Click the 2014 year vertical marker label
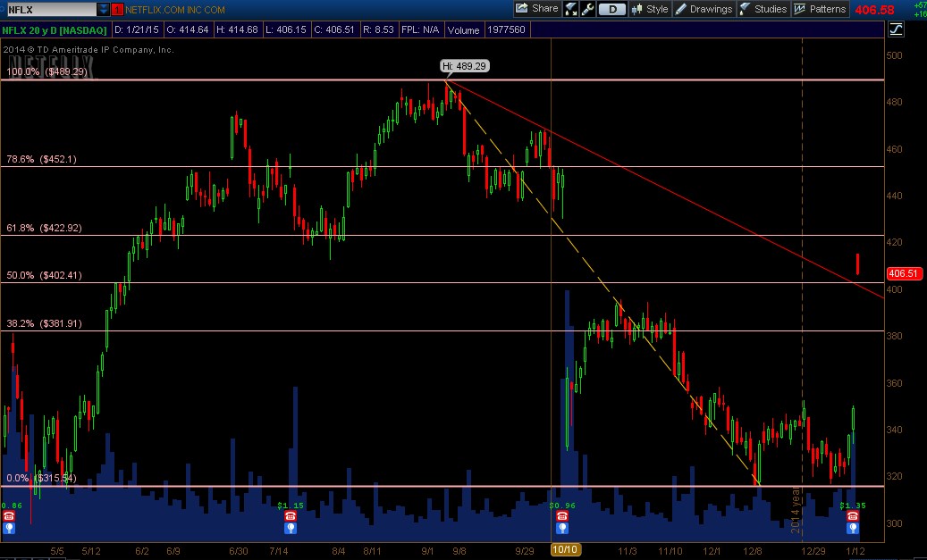 click(796, 510)
